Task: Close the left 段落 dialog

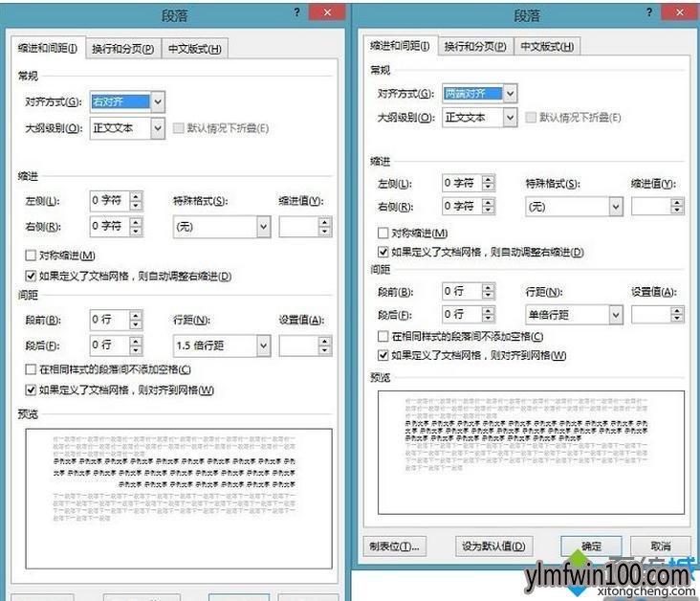Action: 327,12
